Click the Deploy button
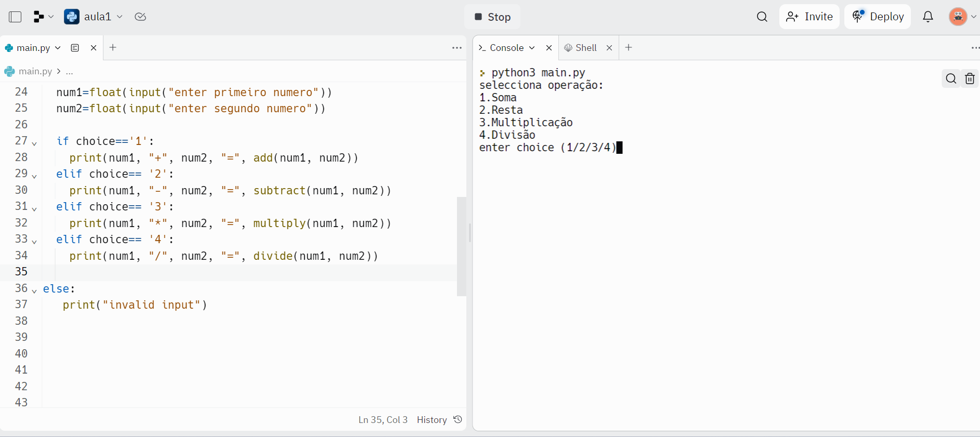The image size is (980, 437). click(x=878, y=17)
